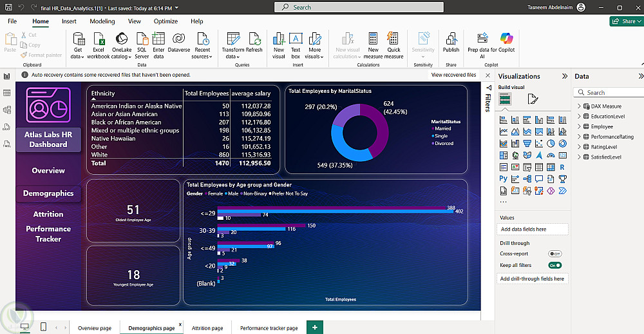This screenshot has width=644, height=334.
Task: Switch to the Attrition page tab
Action: [x=207, y=328]
